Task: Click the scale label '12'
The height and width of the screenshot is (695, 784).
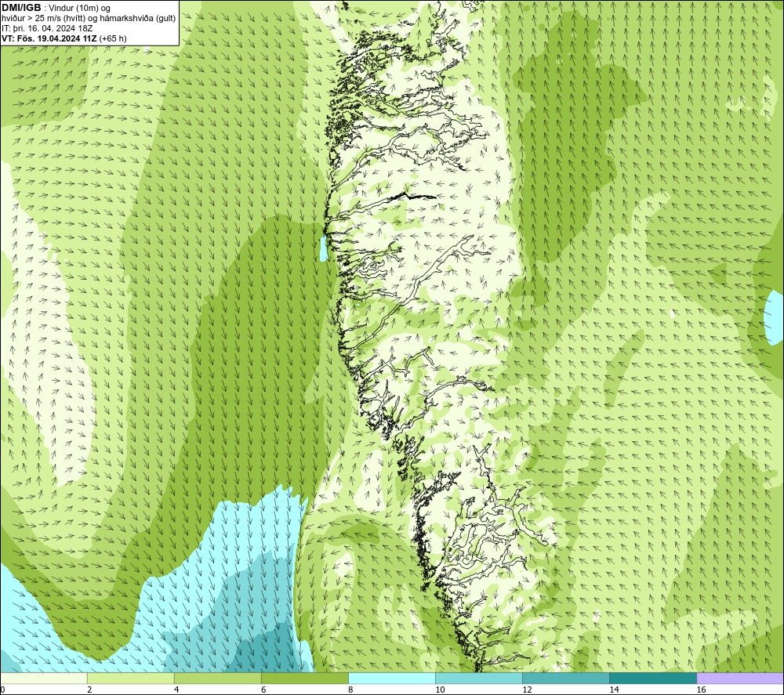Action: point(527,690)
